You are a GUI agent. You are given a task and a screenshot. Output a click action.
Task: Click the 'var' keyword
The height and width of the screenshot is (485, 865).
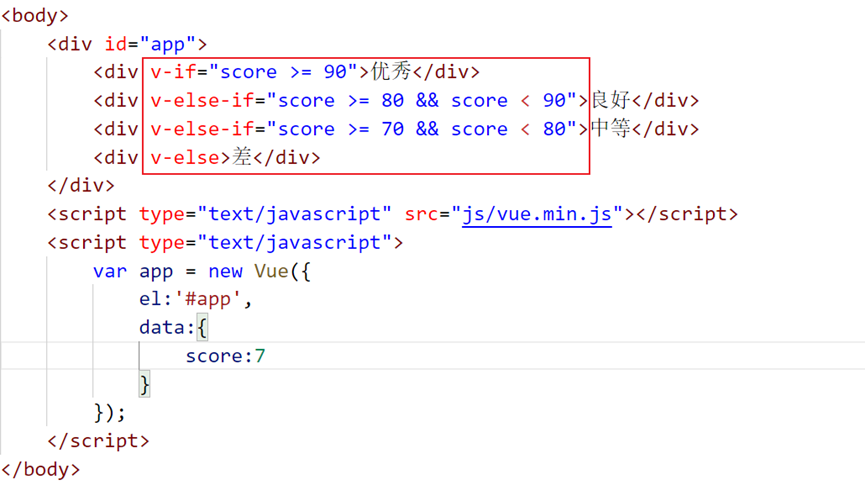tap(110, 271)
